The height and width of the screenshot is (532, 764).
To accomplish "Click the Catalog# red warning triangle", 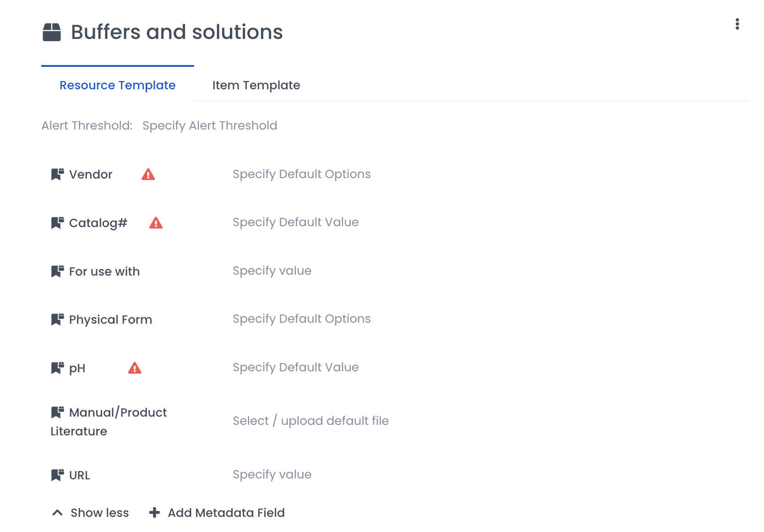I will pos(156,223).
